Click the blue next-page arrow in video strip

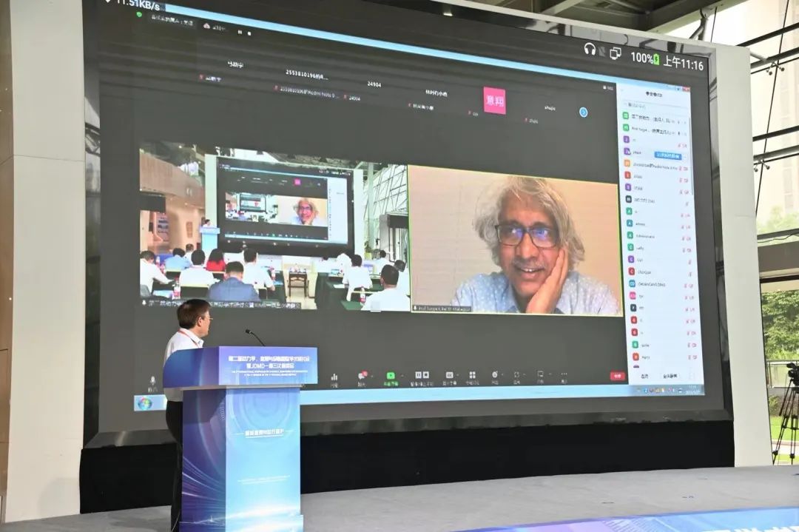[x=583, y=112]
